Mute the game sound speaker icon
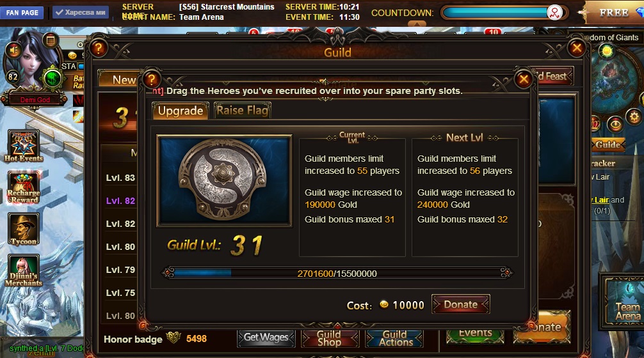This screenshot has height=358, width=644. [13, 50]
